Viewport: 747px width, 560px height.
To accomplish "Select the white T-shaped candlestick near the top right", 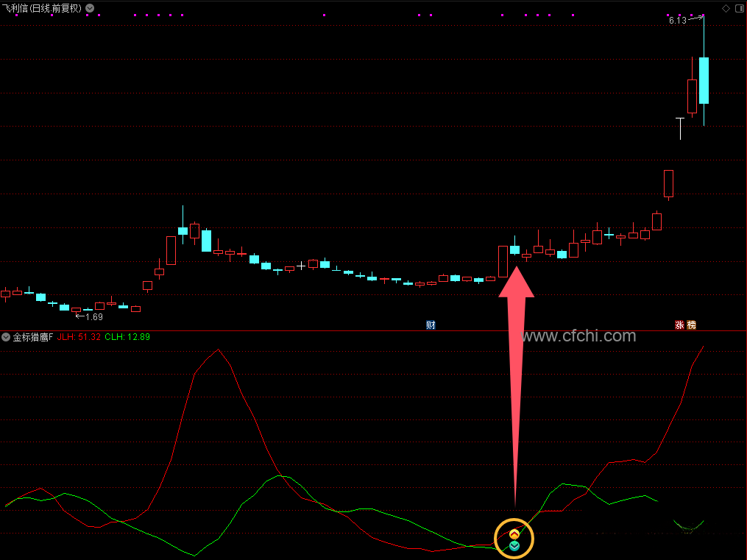I will [x=680, y=129].
